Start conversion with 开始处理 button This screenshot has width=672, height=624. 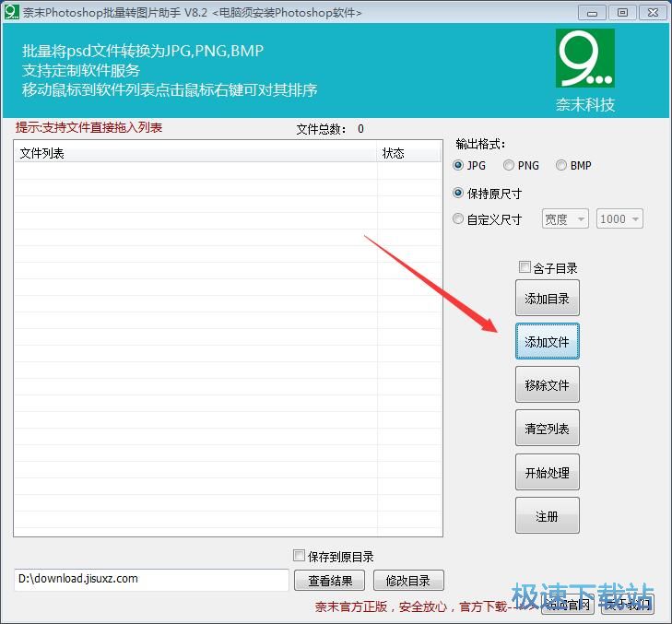[547, 473]
